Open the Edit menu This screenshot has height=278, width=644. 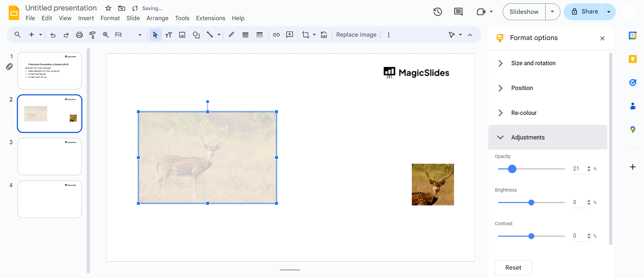(x=47, y=18)
